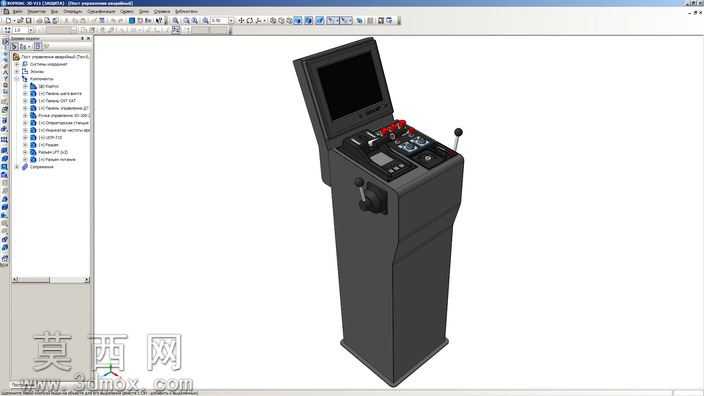Image resolution: width=704 pixels, height=396 pixels.
Task: Open the view orientation dropdown arrow
Action: pyautogui.click(x=264, y=21)
